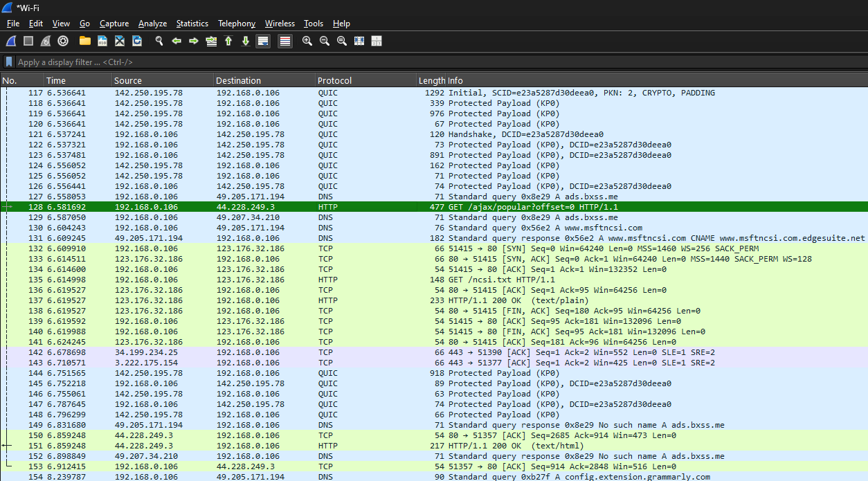Select packet 138 FIN, ACK Seq=180 row

(434, 311)
